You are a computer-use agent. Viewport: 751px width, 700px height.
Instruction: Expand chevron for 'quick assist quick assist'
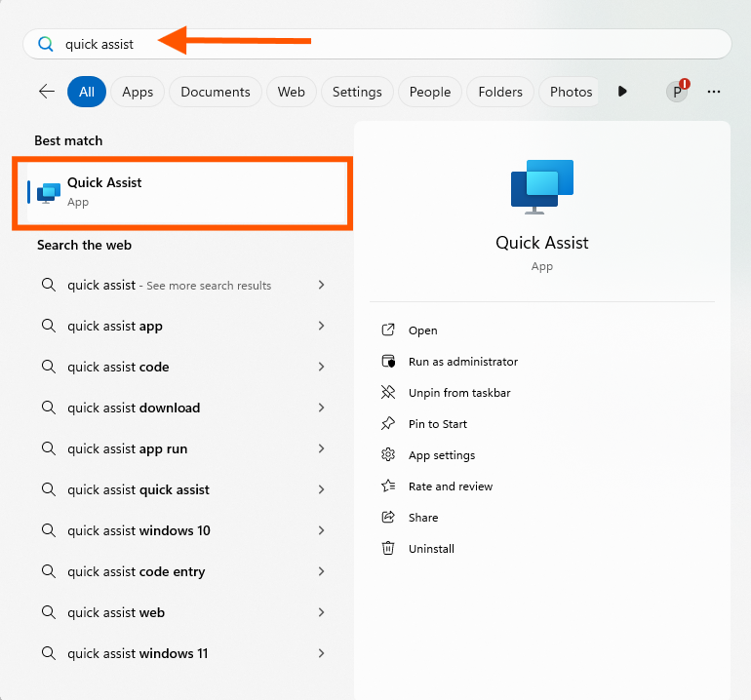point(322,489)
